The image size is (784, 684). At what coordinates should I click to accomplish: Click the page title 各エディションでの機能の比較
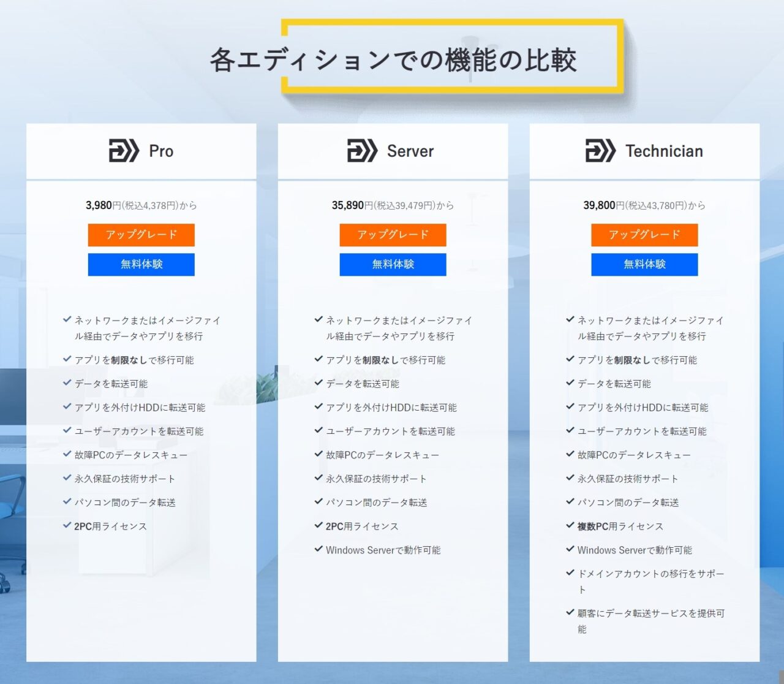pos(393,60)
